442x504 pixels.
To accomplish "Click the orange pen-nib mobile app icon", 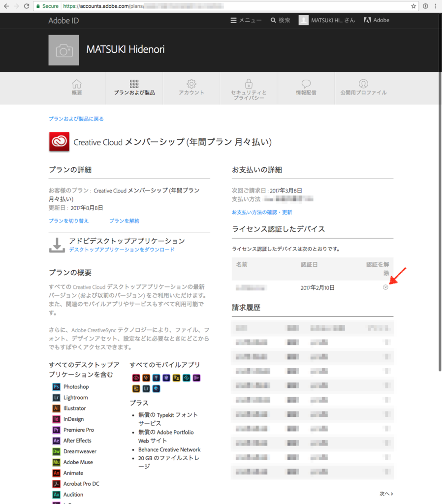I will pos(146,378).
